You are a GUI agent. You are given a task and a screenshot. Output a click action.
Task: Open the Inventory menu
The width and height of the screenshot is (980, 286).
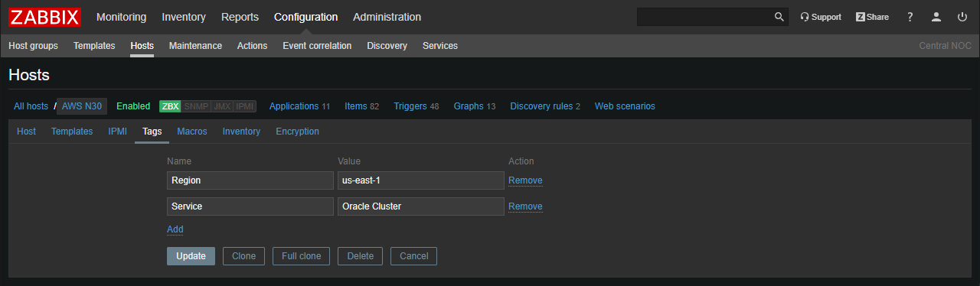(x=184, y=17)
